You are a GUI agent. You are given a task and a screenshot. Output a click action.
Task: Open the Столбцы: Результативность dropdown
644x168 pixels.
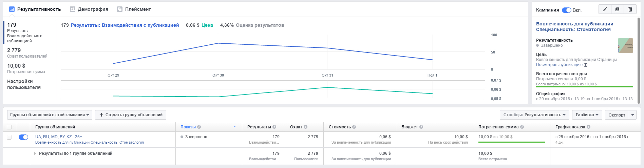(x=534, y=115)
